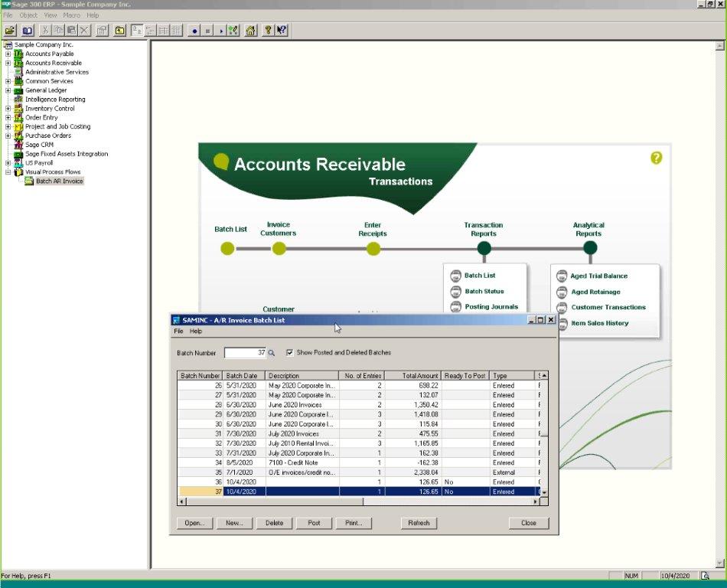Click the Refresh button
727x588 pixels.
pyautogui.click(x=419, y=523)
